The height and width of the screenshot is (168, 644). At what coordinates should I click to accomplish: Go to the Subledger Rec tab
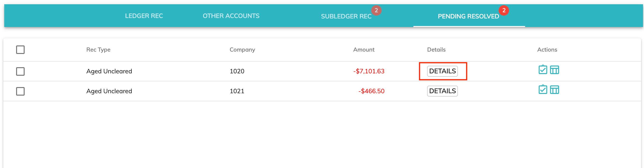346,17
